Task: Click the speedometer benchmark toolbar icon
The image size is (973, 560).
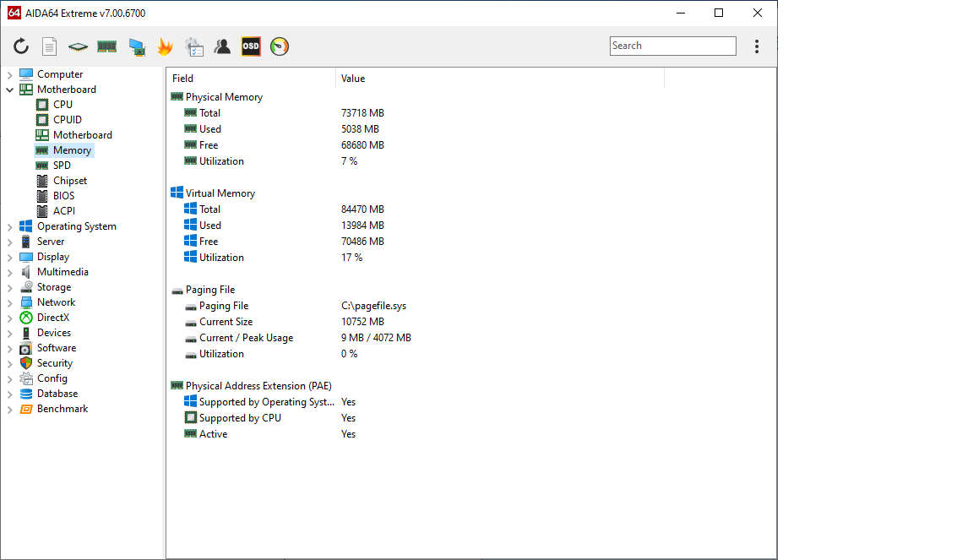Action: (279, 46)
